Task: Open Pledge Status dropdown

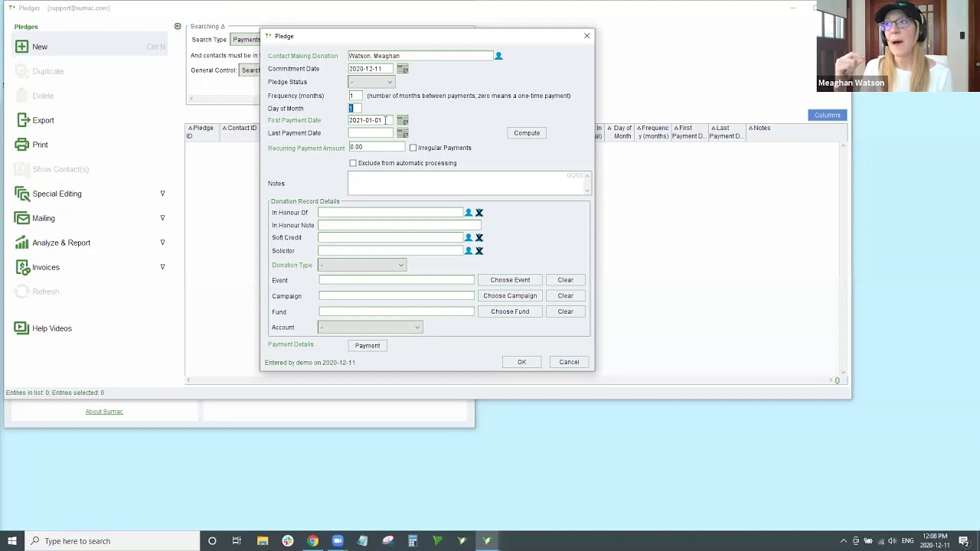Action: (x=371, y=82)
